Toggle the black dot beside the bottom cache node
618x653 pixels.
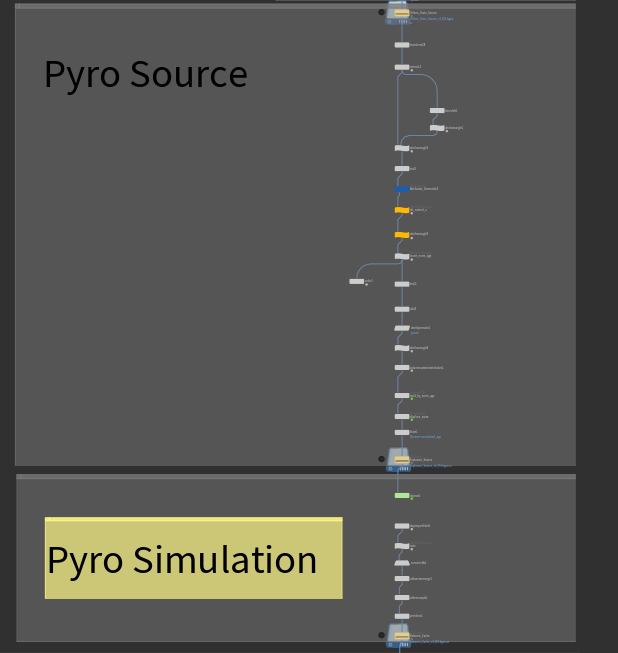click(x=381, y=634)
